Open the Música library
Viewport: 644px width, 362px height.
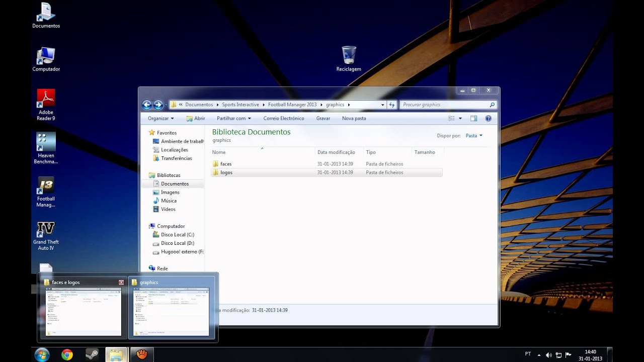click(165, 201)
